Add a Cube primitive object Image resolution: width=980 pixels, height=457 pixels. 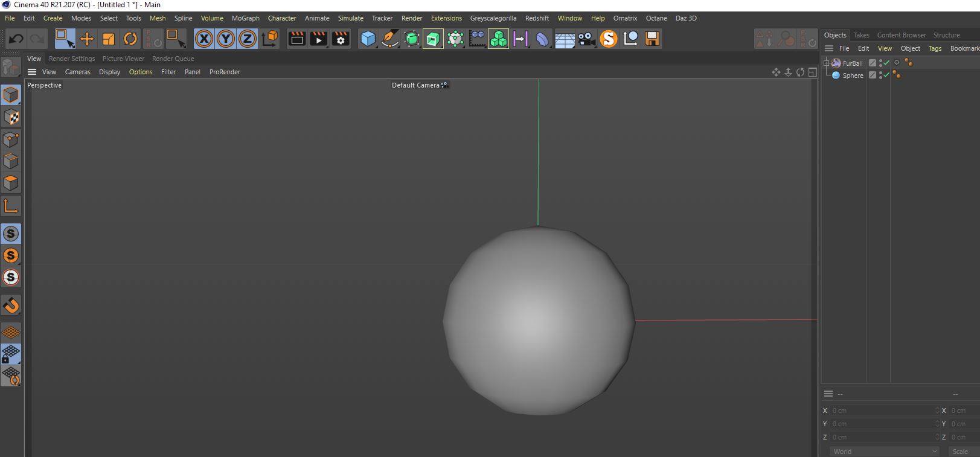point(368,39)
